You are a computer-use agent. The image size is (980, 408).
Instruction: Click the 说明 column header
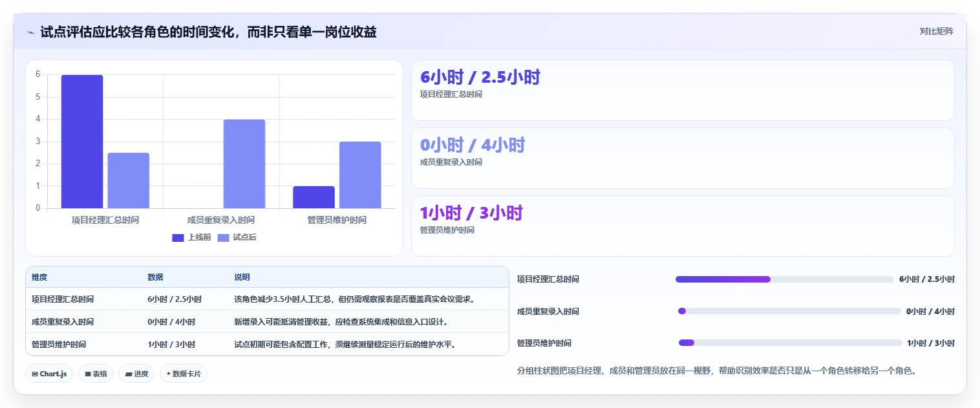(x=242, y=277)
